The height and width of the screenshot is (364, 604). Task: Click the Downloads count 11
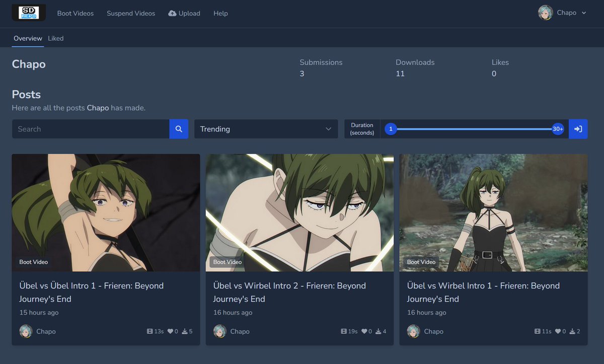(400, 74)
